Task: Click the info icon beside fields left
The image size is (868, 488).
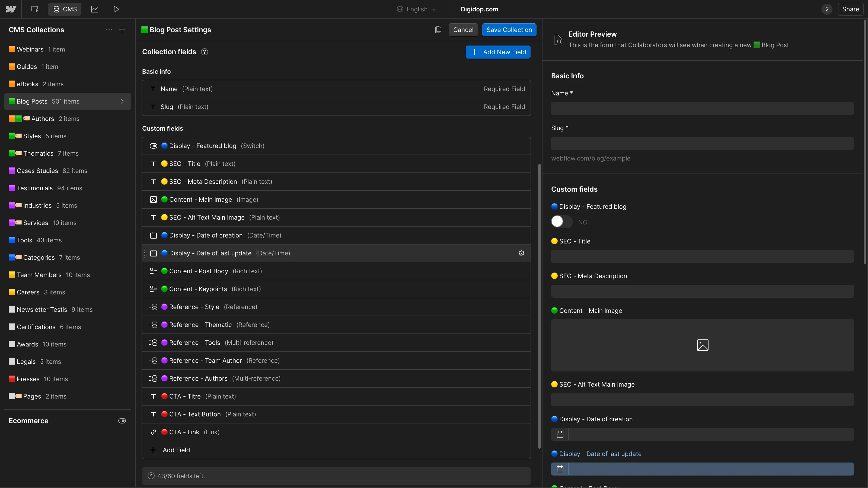Action: coord(151,476)
